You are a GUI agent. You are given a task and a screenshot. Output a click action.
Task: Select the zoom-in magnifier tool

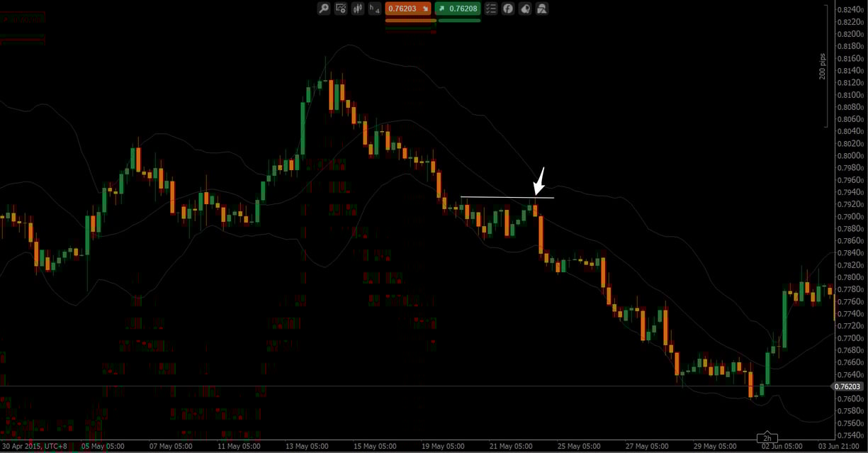click(x=323, y=8)
